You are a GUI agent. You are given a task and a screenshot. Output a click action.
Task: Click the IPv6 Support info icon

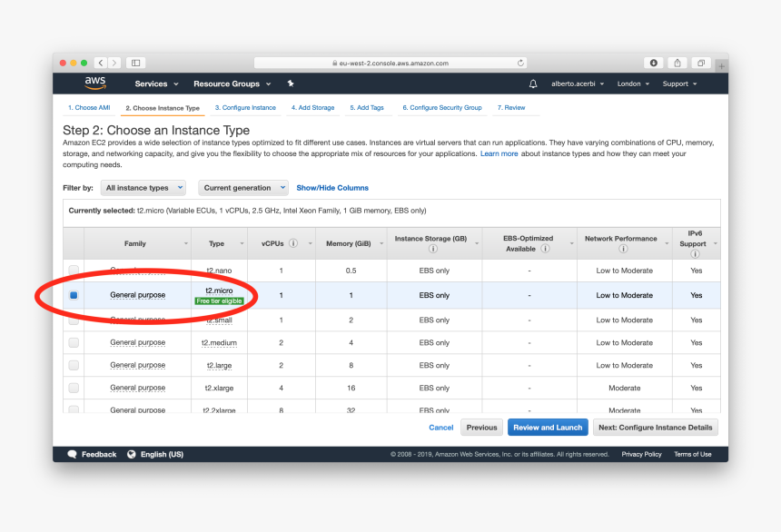(x=695, y=254)
